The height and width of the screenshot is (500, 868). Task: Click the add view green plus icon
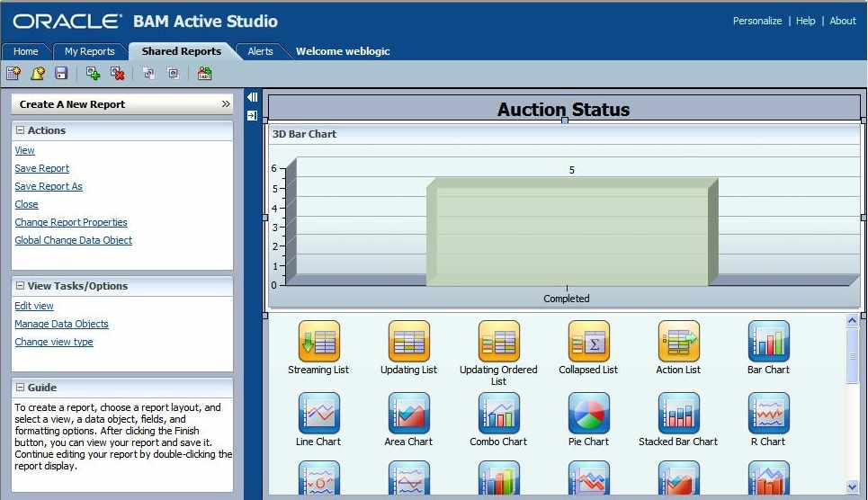(x=93, y=73)
